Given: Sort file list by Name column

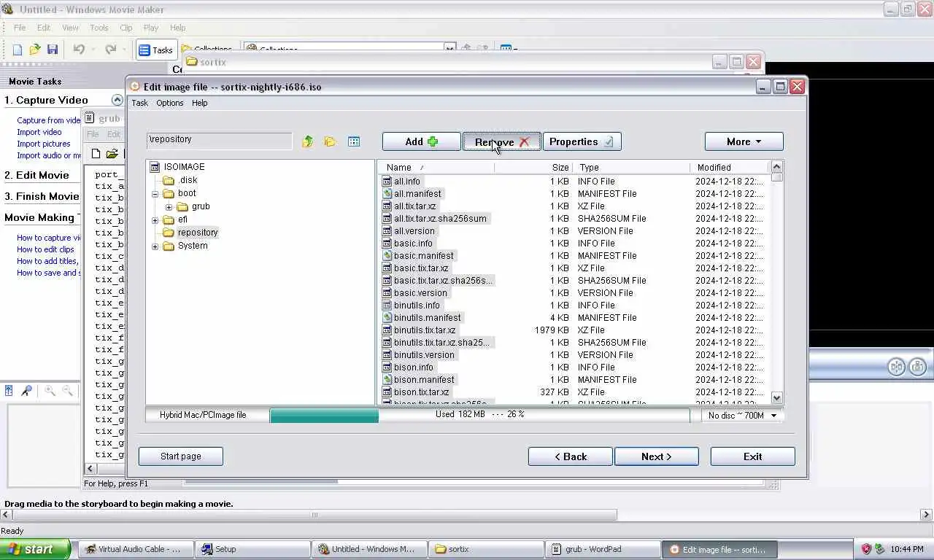Looking at the screenshot, I should tap(436, 167).
